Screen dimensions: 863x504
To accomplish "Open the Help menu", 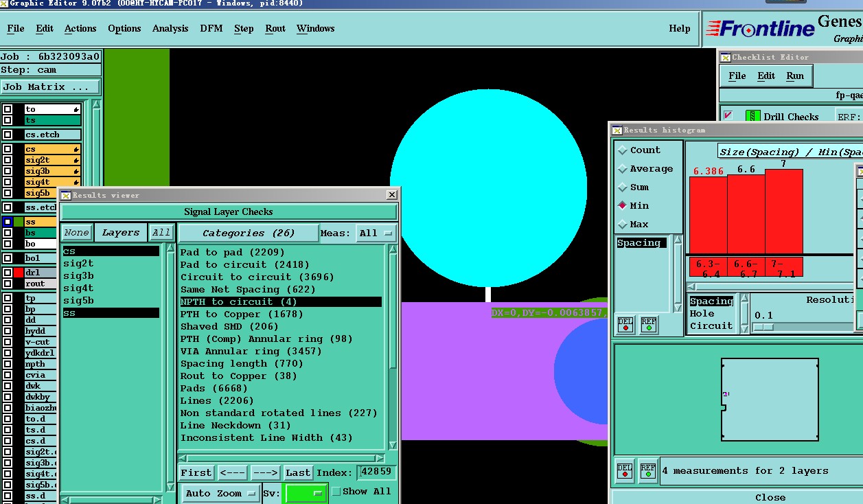I will point(680,28).
